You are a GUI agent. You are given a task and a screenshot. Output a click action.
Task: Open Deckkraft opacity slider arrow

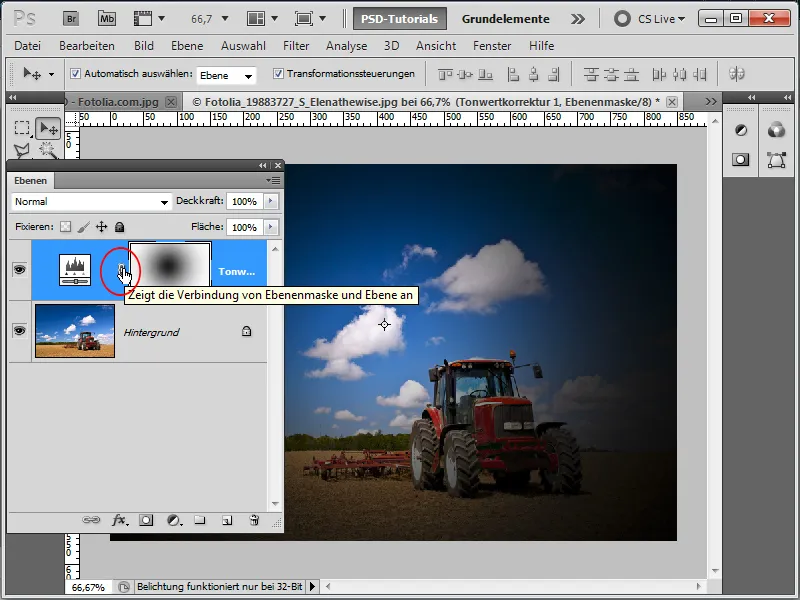pyautogui.click(x=270, y=201)
